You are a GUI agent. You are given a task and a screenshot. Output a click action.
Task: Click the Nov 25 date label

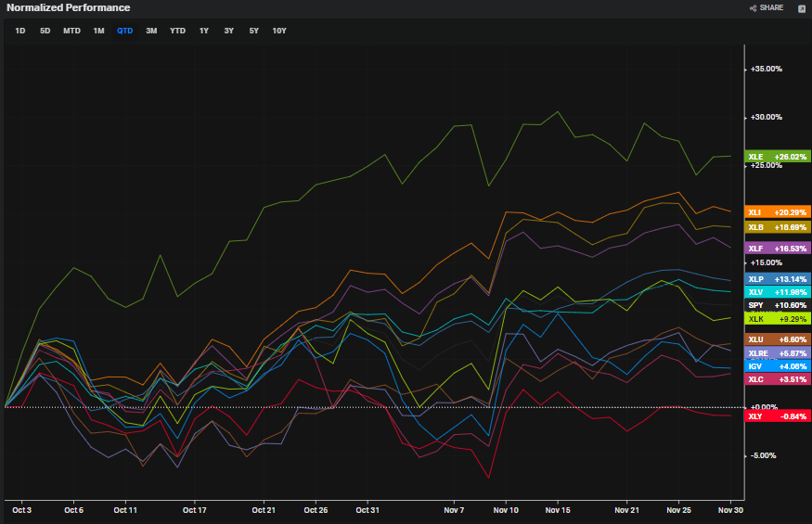click(x=679, y=510)
